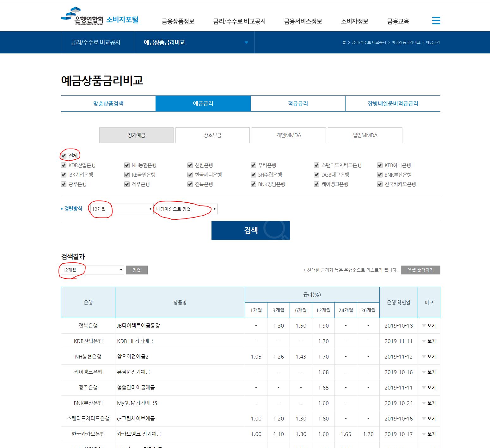Uncheck the IBK기업은행 checkbox
The image size is (490, 448).
coord(64,175)
